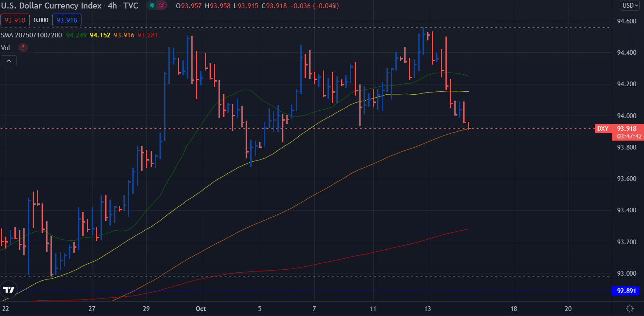This screenshot has height=316, width=644.
Task: Click the Vol indicator label
Action: [x=6, y=48]
